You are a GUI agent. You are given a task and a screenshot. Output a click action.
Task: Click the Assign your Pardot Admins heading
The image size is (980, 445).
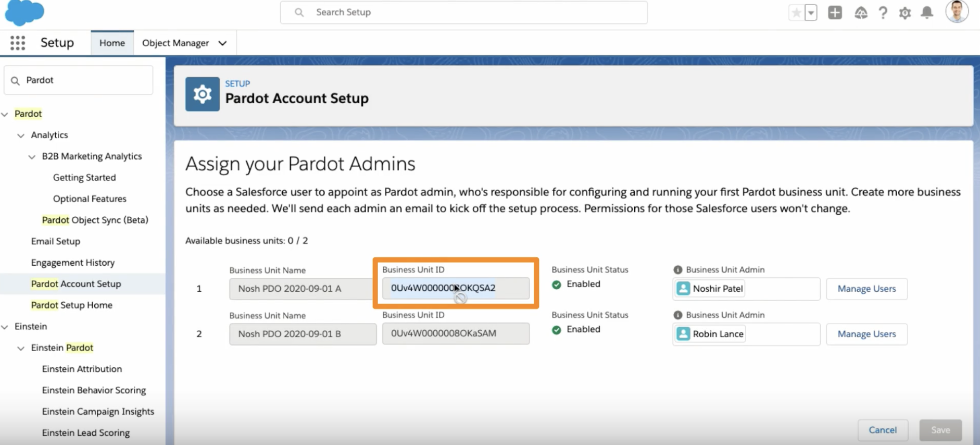300,164
